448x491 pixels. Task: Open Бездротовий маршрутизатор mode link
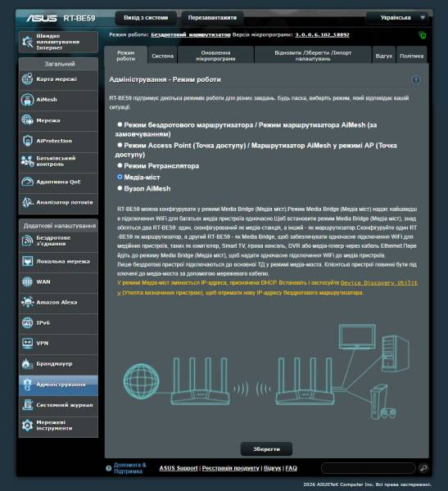point(191,34)
